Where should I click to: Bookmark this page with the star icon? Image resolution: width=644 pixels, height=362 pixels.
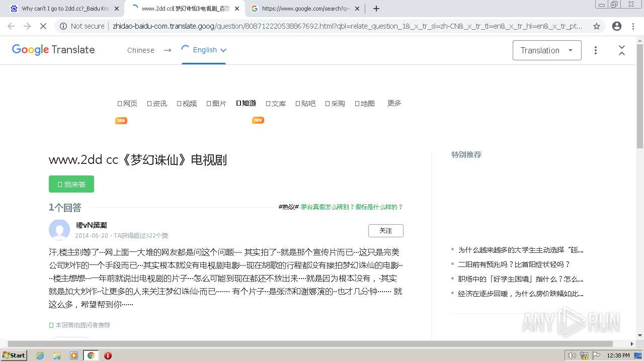[x=597, y=26]
